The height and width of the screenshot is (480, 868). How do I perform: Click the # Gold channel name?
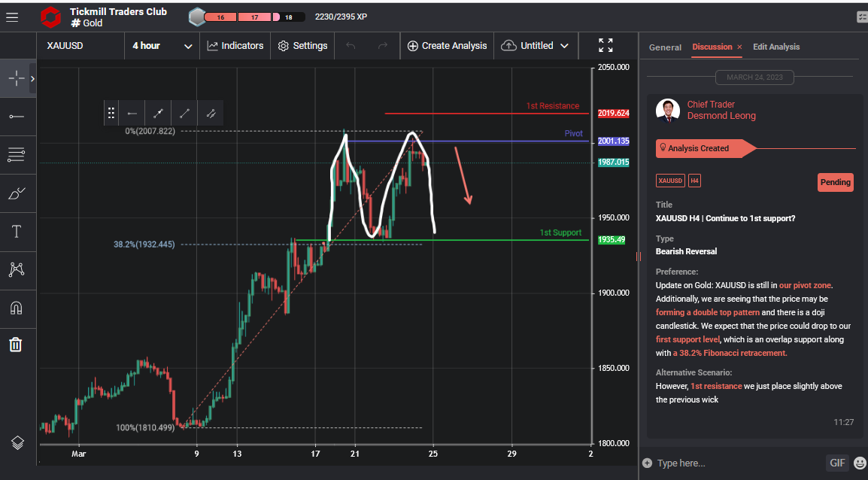pos(86,23)
